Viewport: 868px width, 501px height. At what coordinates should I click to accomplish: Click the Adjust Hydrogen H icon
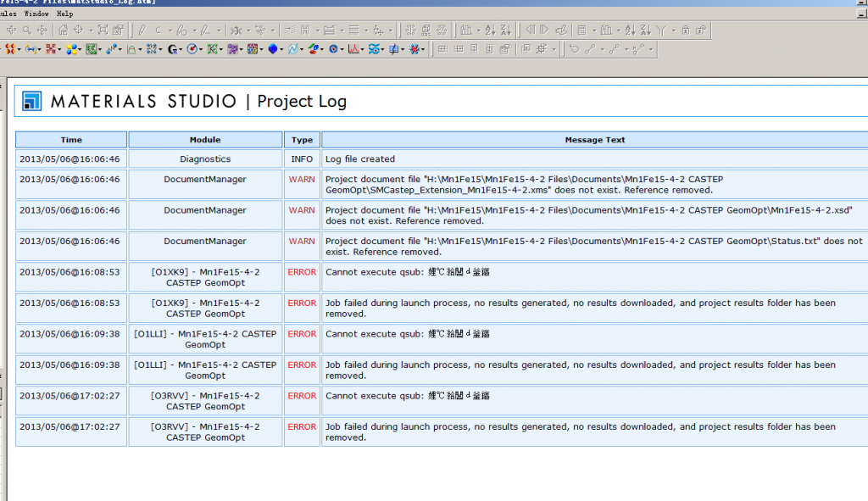pos(305,31)
